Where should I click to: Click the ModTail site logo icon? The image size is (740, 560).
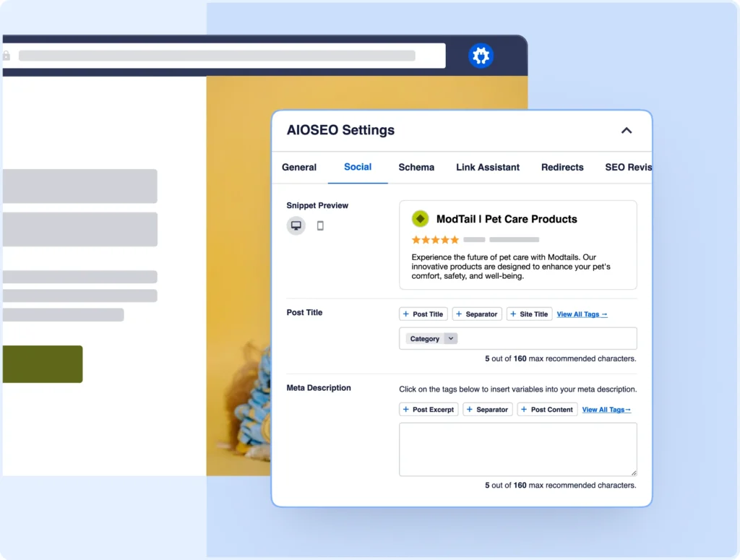(420, 219)
